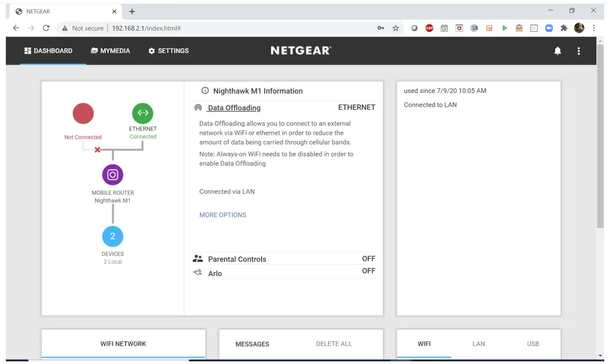The image size is (609, 364).
Task: Click the Arlo hand icon
Action: coord(197,272)
